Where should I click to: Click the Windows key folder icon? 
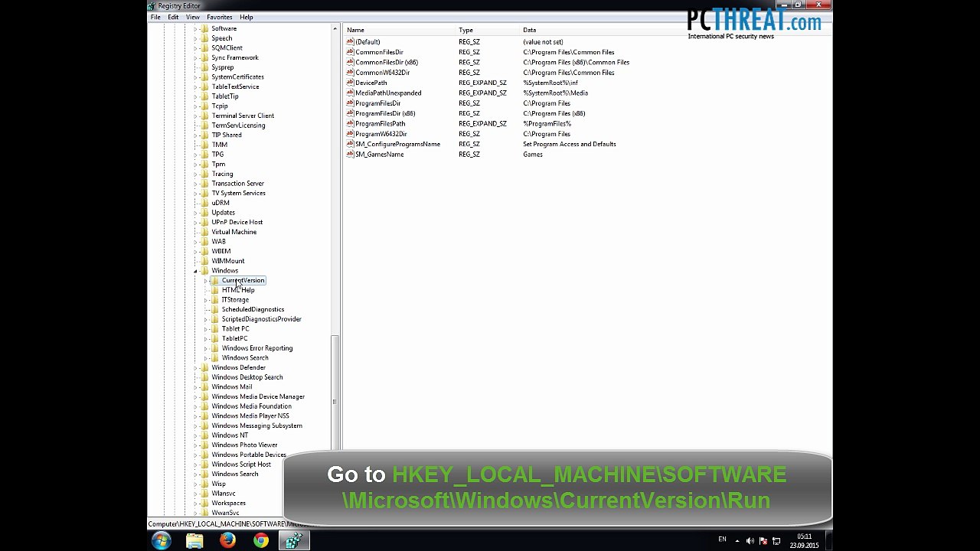(204, 270)
